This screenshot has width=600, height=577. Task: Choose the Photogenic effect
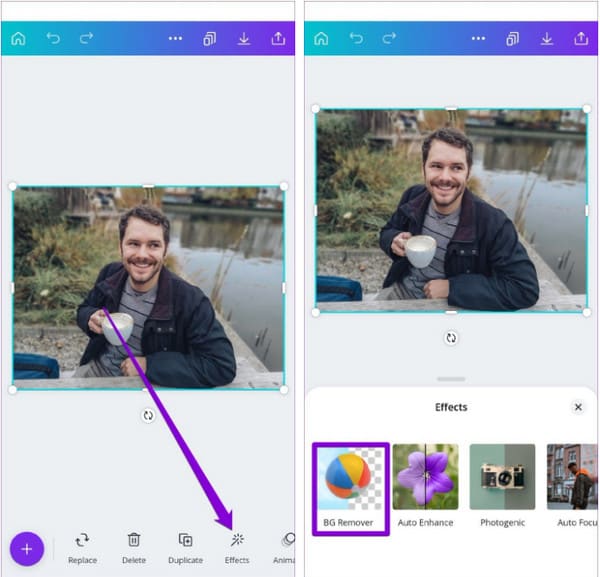[x=502, y=486]
